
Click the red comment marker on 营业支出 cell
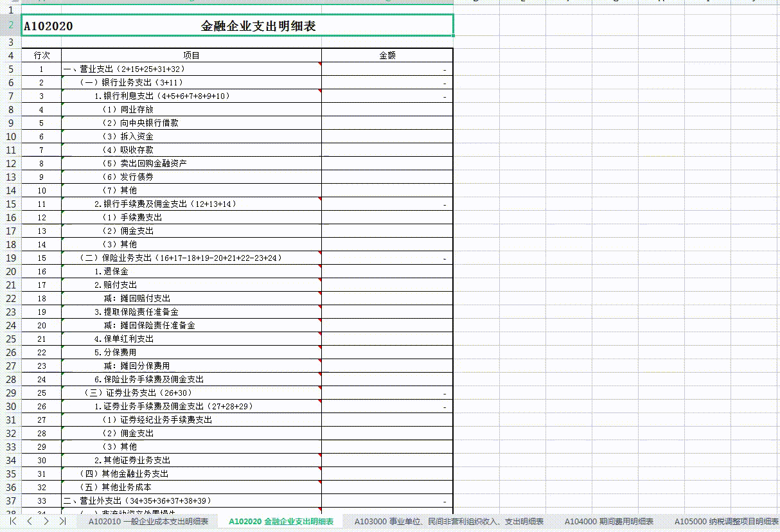pos(319,66)
